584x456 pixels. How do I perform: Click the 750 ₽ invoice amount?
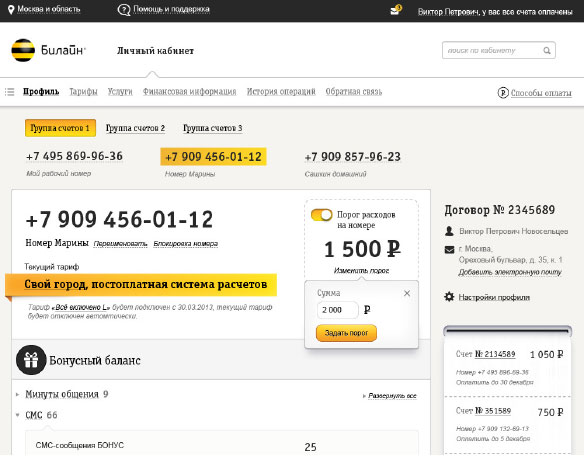pyautogui.click(x=550, y=412)
